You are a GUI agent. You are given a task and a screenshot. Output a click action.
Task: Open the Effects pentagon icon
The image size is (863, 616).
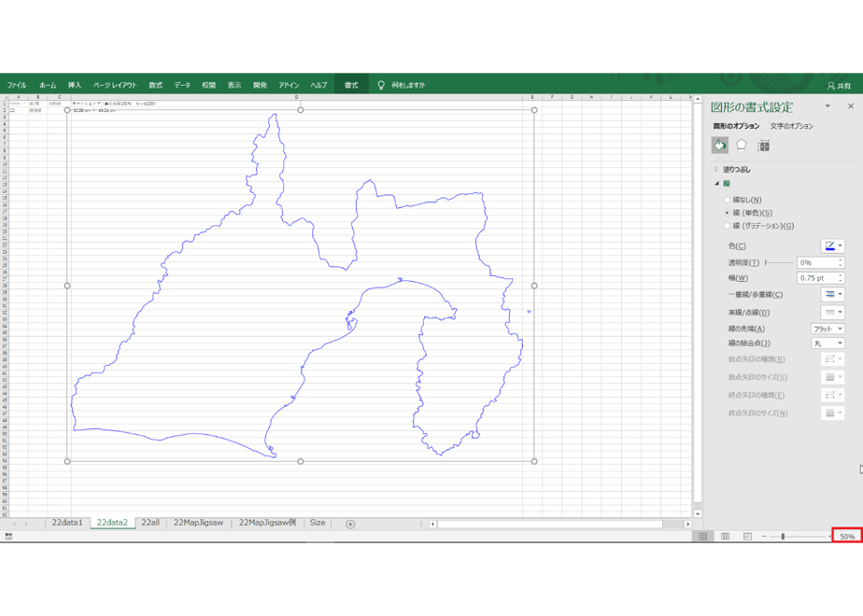[742, 146]
